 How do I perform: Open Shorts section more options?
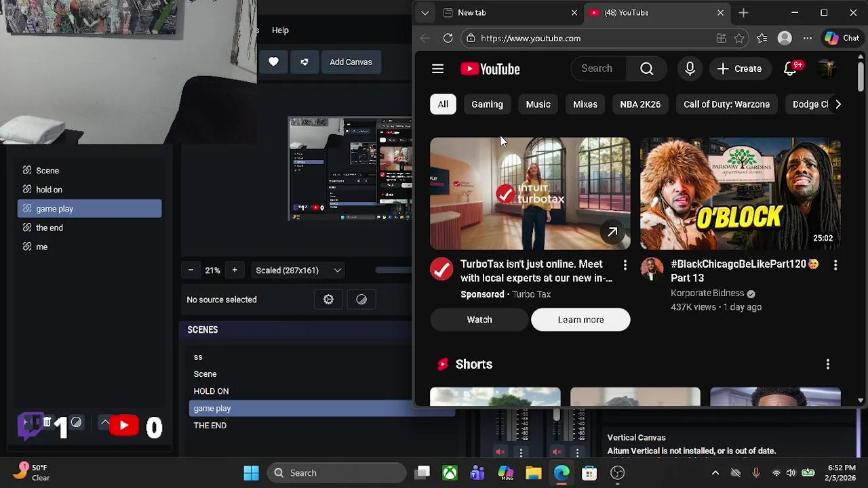(828, 365)
